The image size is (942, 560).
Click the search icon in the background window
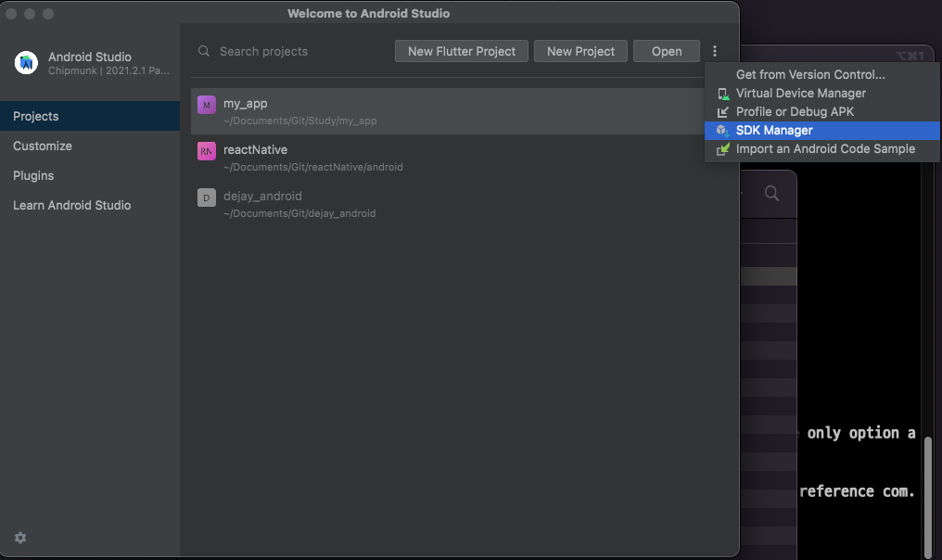coord(772,194)
